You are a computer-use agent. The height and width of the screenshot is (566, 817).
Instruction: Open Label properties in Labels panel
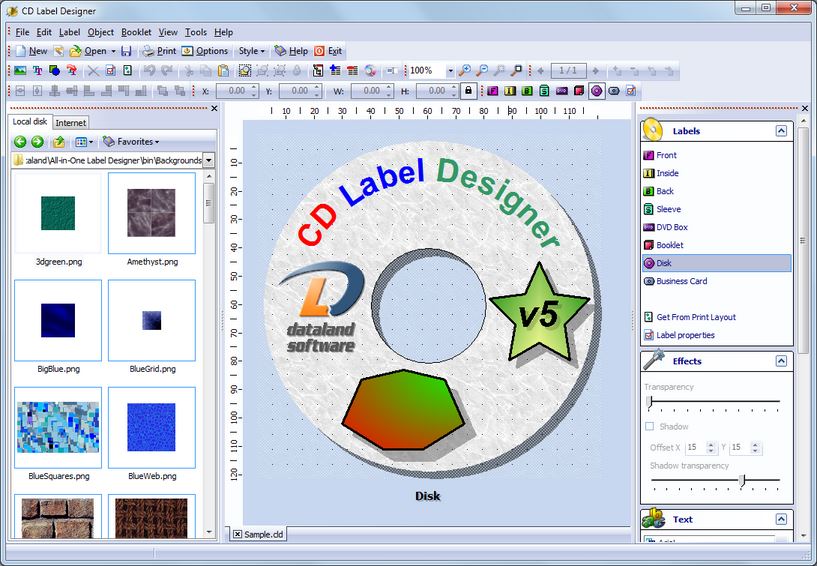(x=685, y=335)
